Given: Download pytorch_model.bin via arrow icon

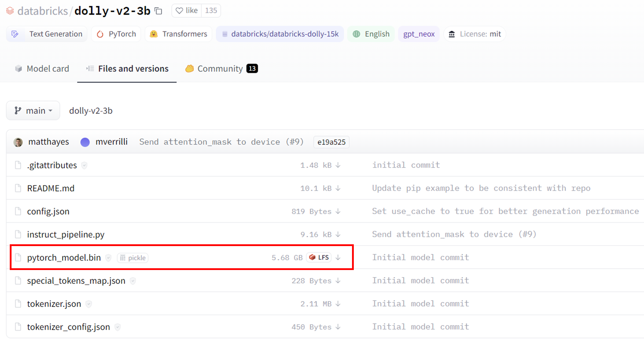Looking at the screenshot, I should pyautogui.click(x=338, y=258).
